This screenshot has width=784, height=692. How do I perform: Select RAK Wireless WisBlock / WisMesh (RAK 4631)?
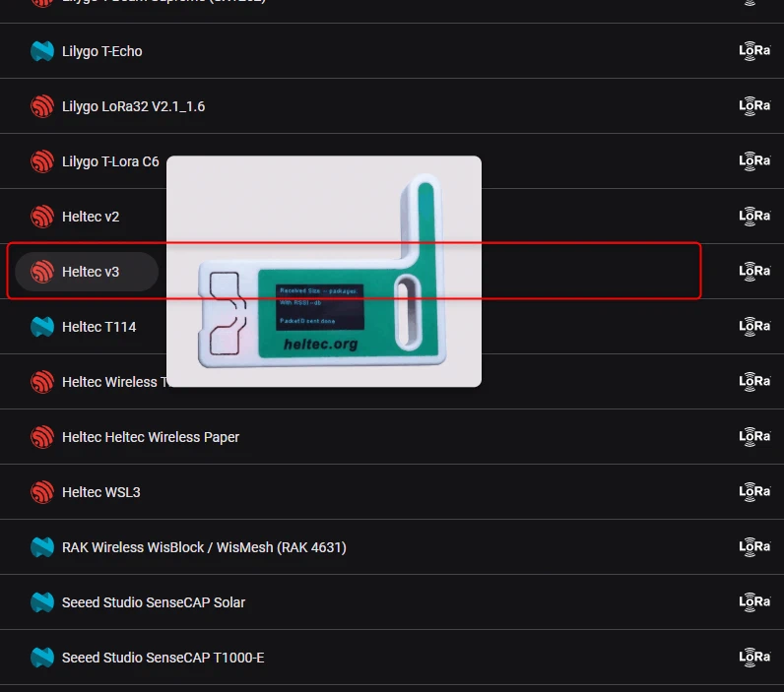pyautogui.click(x=392, y=547)
